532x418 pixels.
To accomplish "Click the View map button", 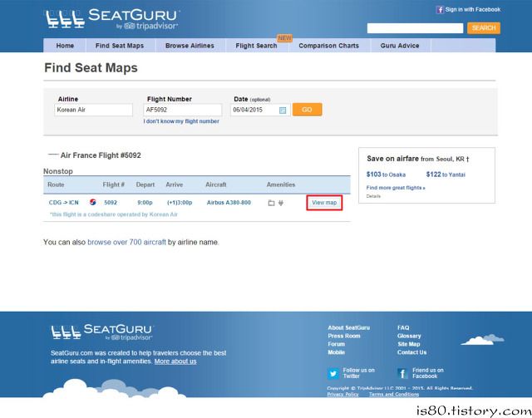I will (324, 203).
